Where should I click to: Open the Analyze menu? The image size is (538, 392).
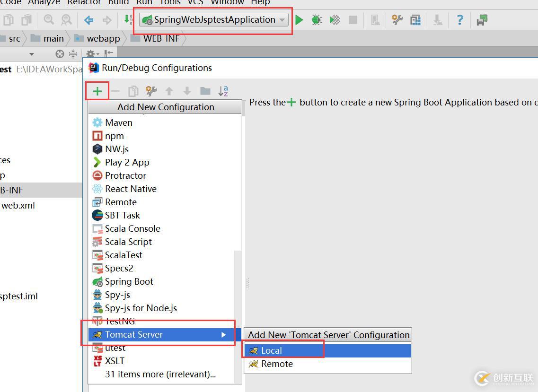[44, 2]
